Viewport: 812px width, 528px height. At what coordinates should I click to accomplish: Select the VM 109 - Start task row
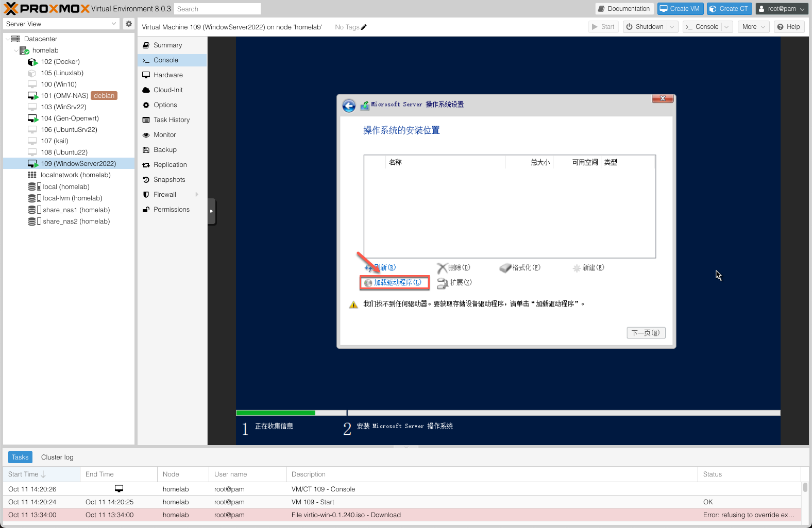402,502
